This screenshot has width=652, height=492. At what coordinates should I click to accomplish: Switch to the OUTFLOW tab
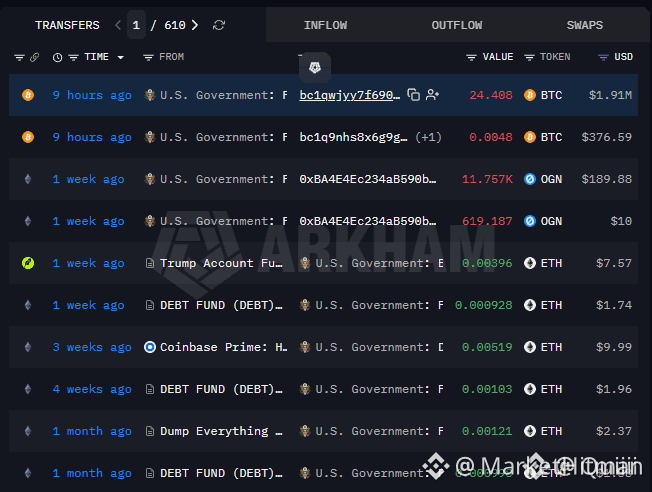(x=457, y=25)
